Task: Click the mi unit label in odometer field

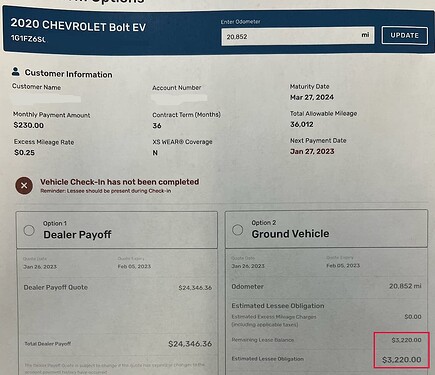Action: [x=365, y=35]
